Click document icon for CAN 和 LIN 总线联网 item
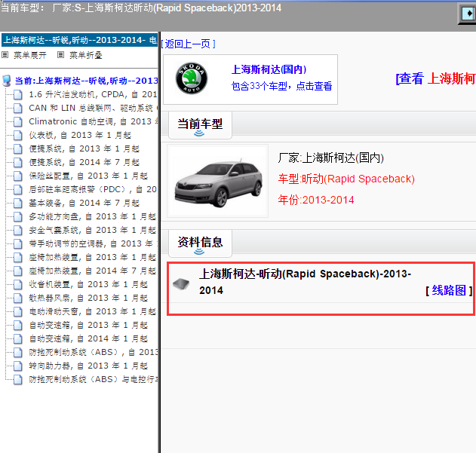This screenshot has width=476, height=453. pyautogui.click(x=18, y=108)
